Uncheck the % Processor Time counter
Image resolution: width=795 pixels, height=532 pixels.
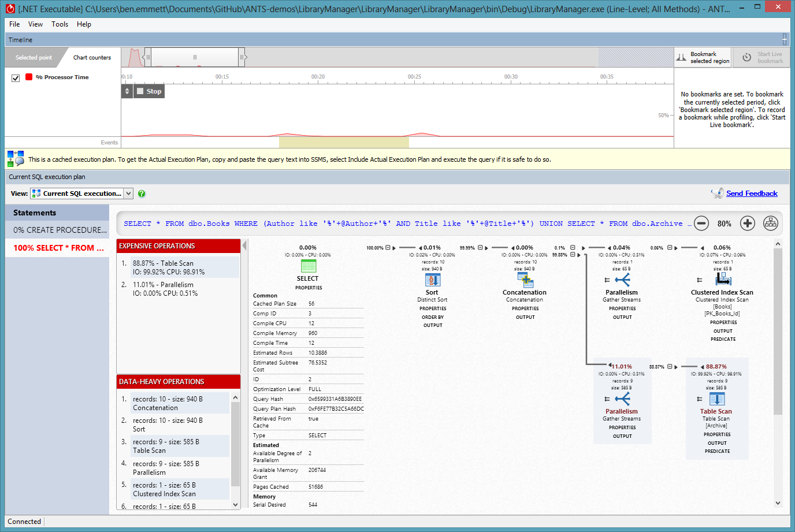click(16, 77)
